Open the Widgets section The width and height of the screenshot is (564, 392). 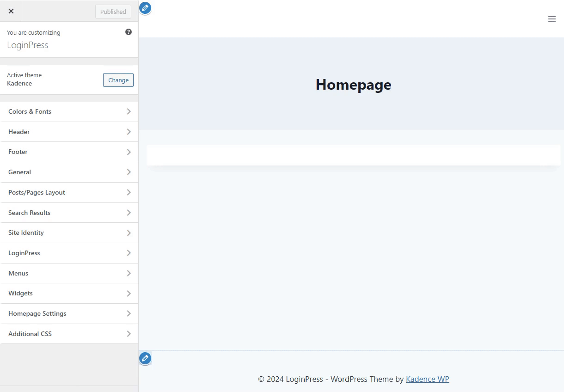pos(69,293)
